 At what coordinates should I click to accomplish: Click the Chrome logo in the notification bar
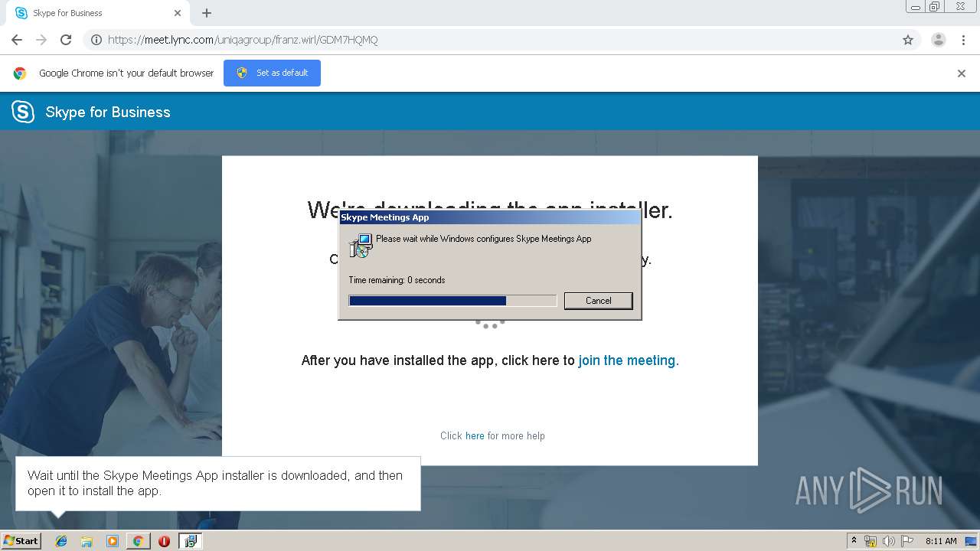tap(20, 73)
